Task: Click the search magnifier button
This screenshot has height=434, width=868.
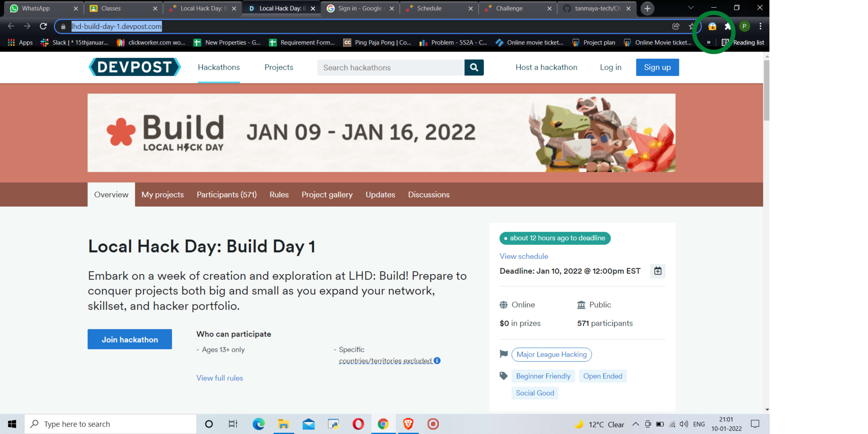Action: 474,67
